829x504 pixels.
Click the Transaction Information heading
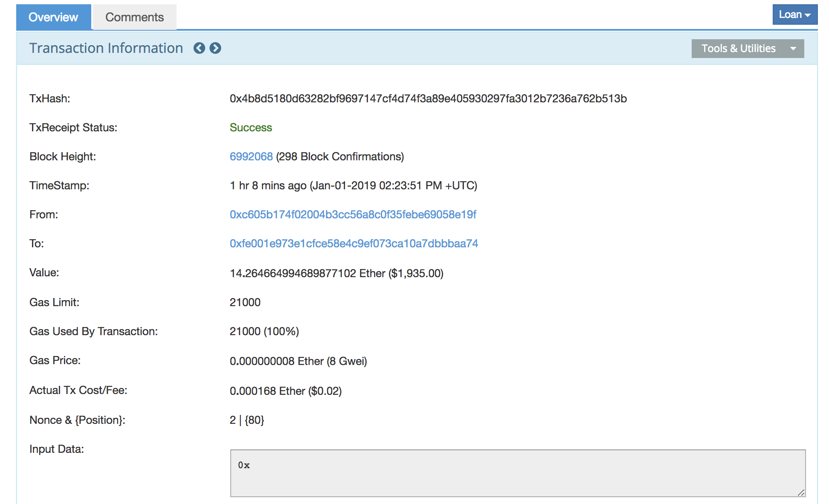pyautogui.click(x=106, y=48)
